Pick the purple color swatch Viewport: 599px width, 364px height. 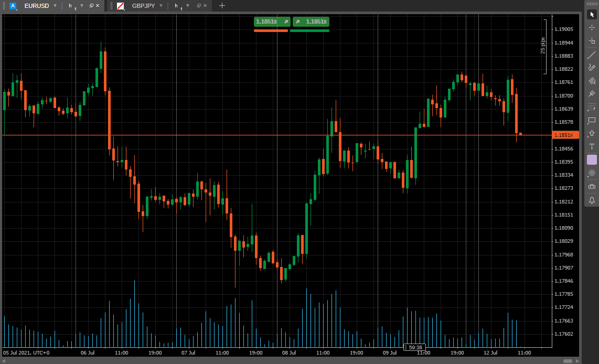(x=592, y=159)
